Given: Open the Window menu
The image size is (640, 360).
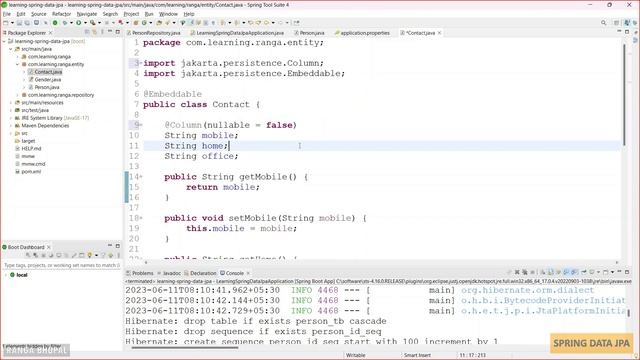Looking at the screenshot, I should [168, 14].
